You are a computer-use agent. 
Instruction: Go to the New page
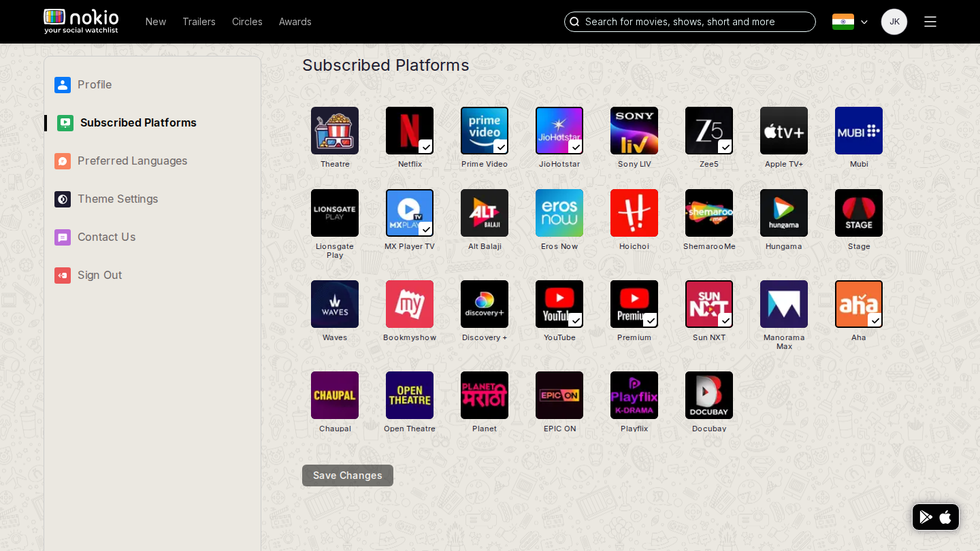(156, 22)
